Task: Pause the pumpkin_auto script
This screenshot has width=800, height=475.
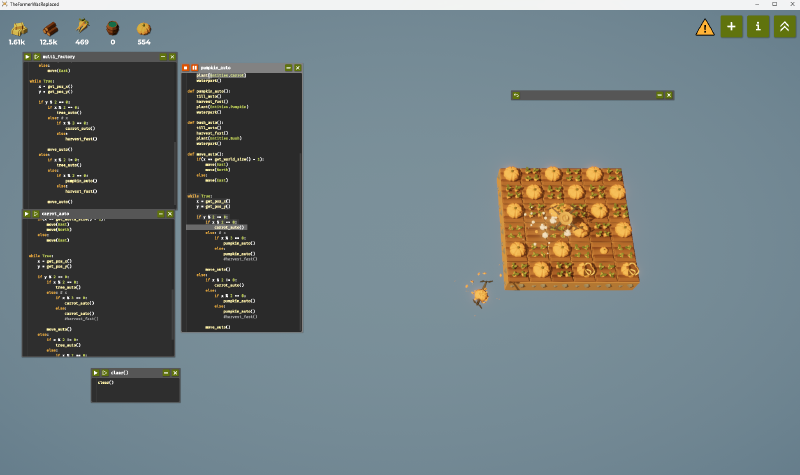Action: tap(194, 68)
